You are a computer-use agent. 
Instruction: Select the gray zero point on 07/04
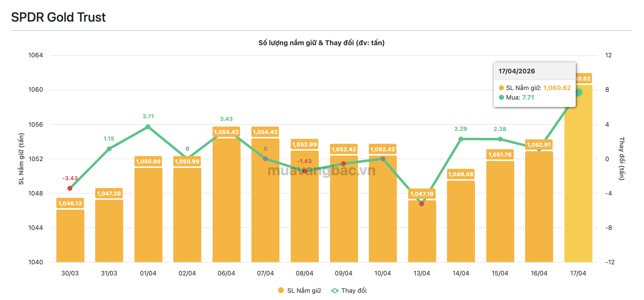pyautogui.click(x=265, y=159)
